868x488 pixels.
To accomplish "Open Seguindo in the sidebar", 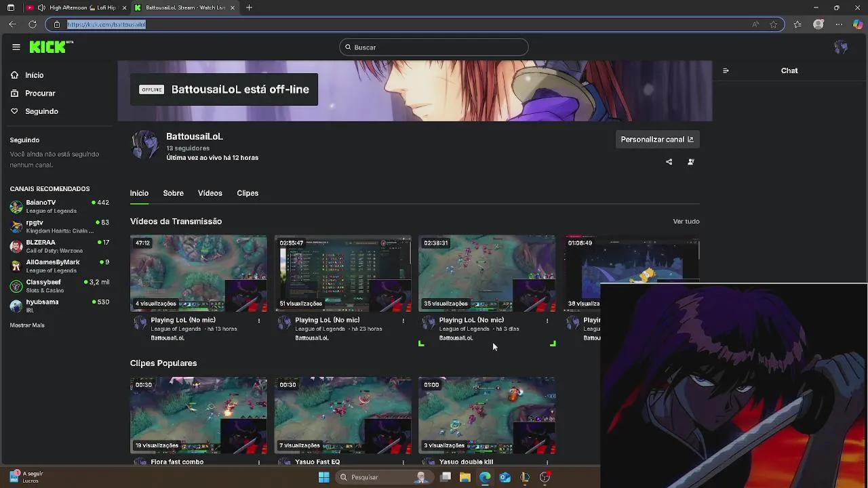I will click(41, 111).
